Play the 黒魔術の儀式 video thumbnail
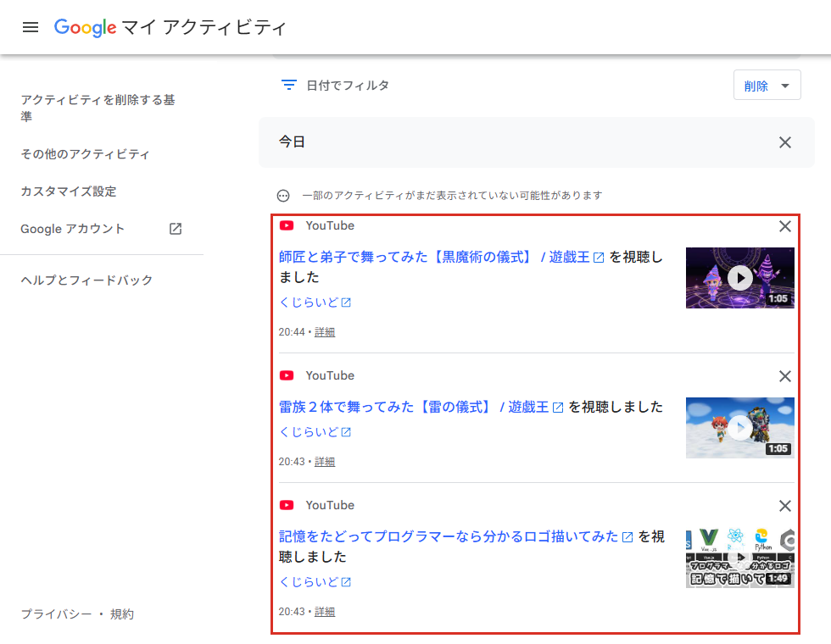Image resolution: width=831 pixels, height=644 pixels. click(739, 278)
